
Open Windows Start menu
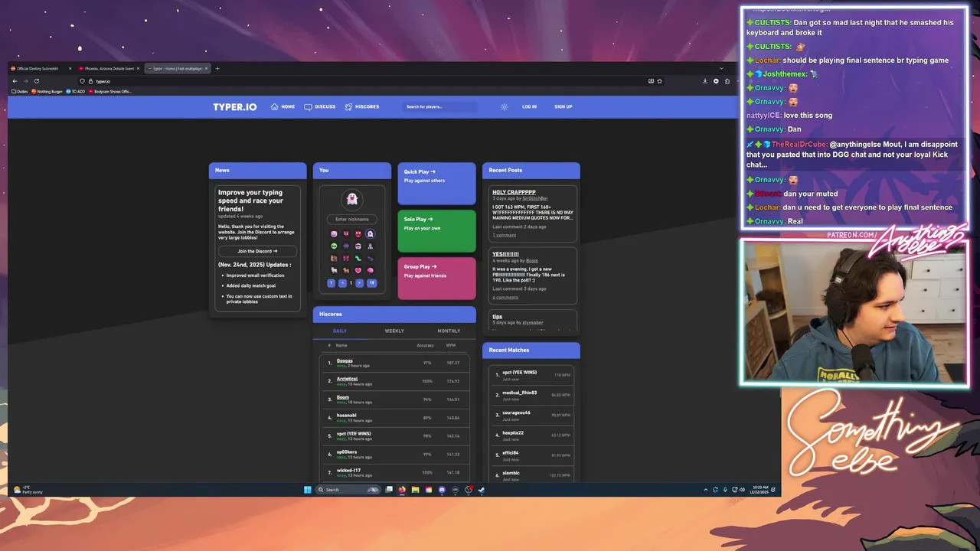pyautogui.click(x=308, y=490)
